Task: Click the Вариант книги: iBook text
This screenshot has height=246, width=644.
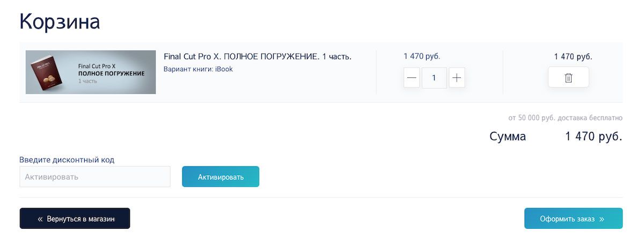Action: pos(198,69)
